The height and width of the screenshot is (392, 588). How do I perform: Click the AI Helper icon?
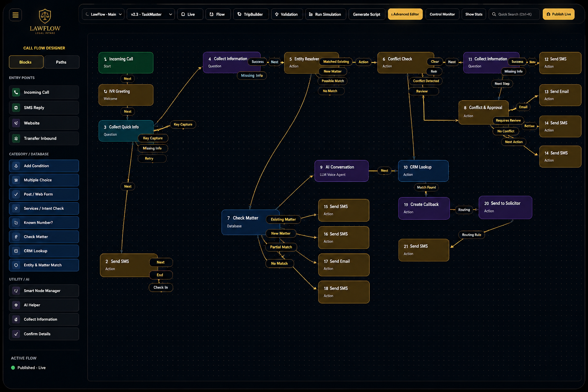pos(16,305)
